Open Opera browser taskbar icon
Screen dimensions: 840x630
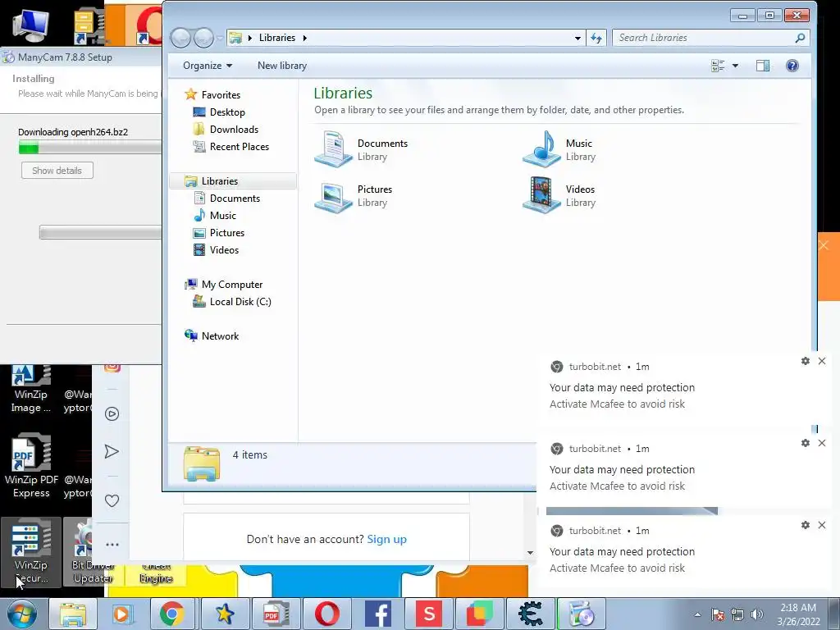point(326,614)
